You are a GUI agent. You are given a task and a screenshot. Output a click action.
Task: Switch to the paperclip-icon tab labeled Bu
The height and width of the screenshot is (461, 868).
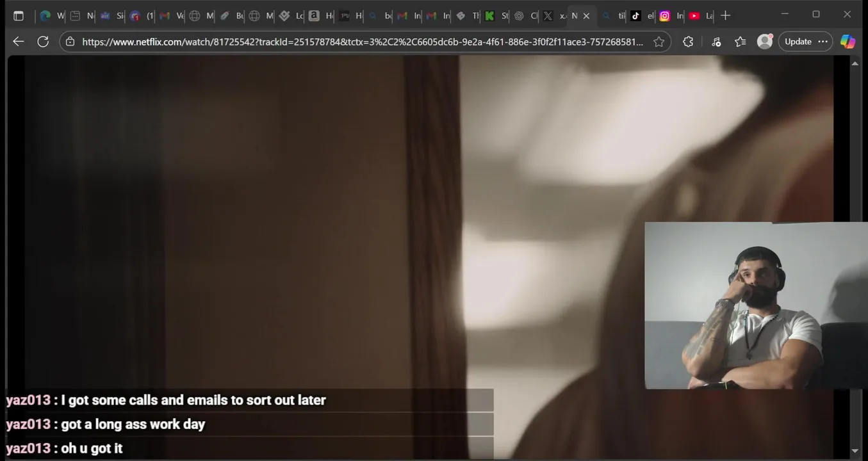[231, 16]
